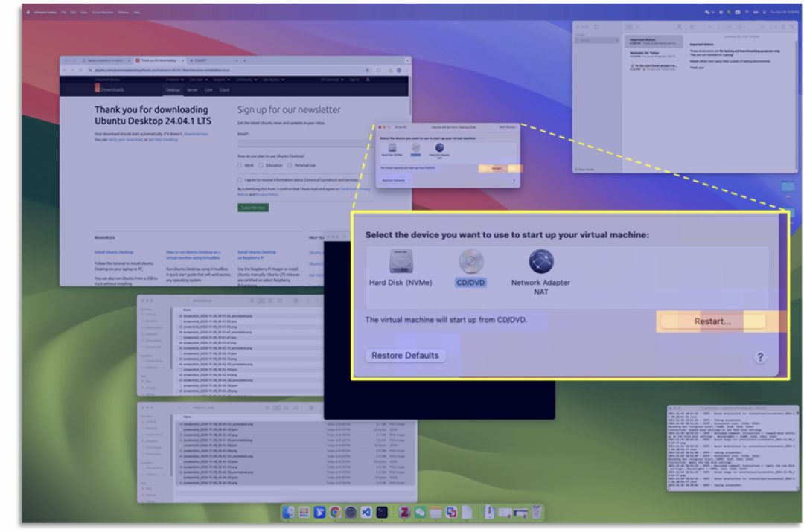The width and height of the screenshot is (804, 532).
Task: Create a new note in Notes
Action: pyautogui.click(x=692, y=27)
